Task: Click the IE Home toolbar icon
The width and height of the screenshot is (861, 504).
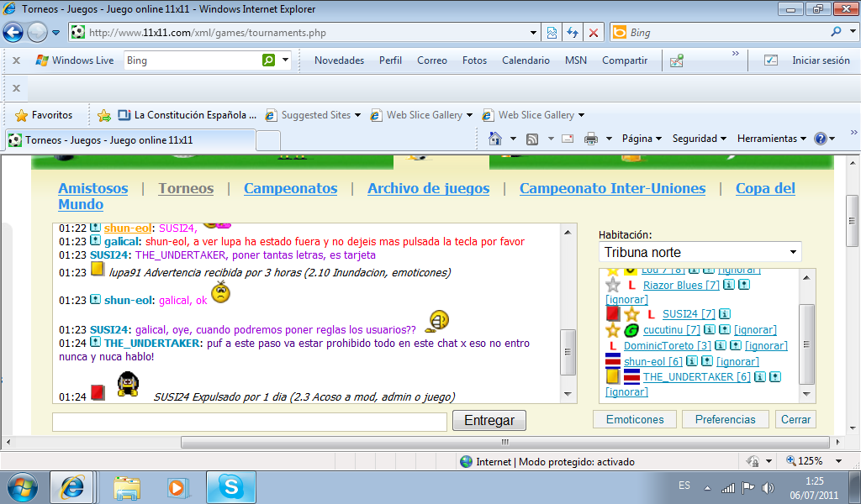Action: pos(495,139)
